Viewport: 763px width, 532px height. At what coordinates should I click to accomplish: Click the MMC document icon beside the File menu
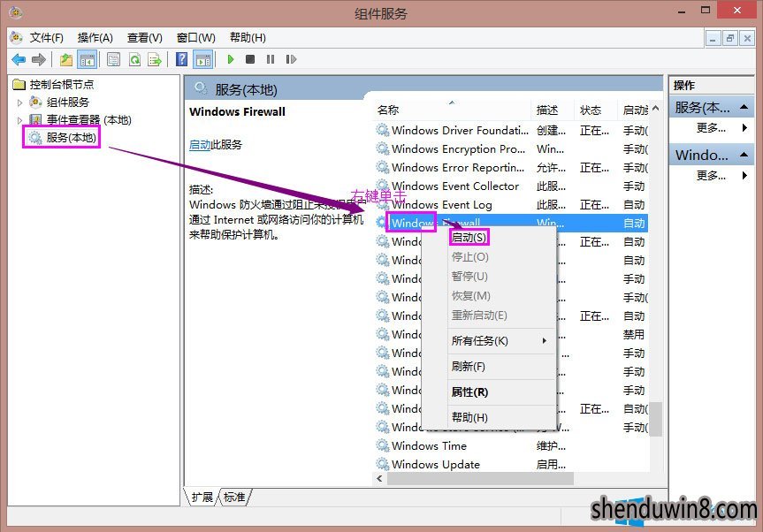click(x=16, y=37)
